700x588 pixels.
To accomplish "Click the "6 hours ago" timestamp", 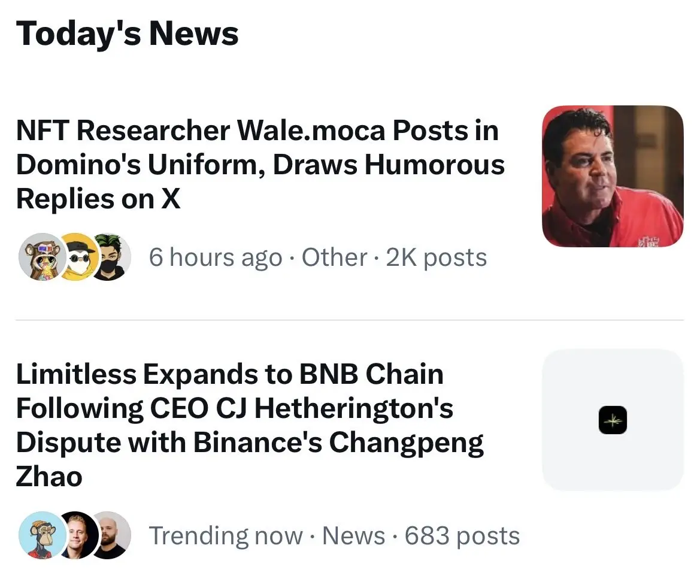I will click(x=216, y=257).
